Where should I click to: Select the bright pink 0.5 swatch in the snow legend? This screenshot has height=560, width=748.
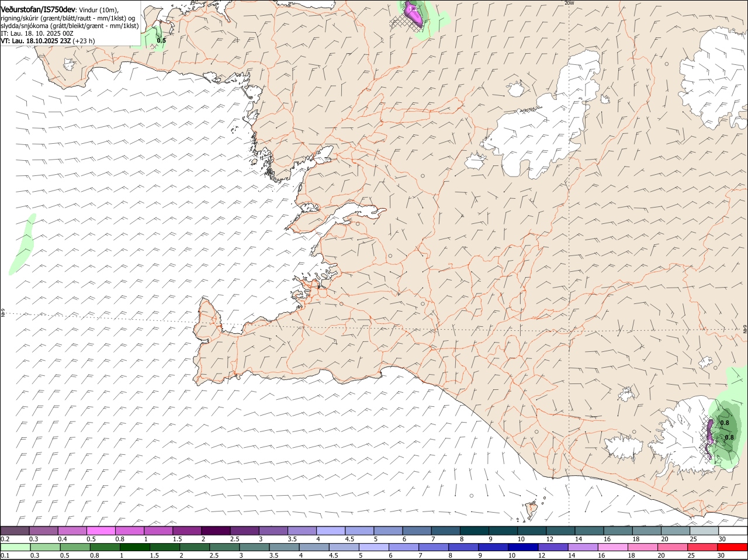tap(101, 531)
